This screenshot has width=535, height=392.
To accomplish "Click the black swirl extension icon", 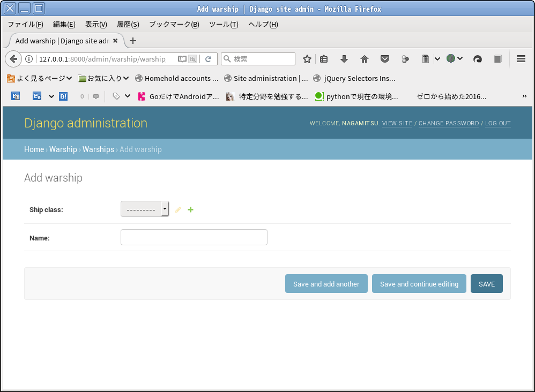I will [477, 59].
